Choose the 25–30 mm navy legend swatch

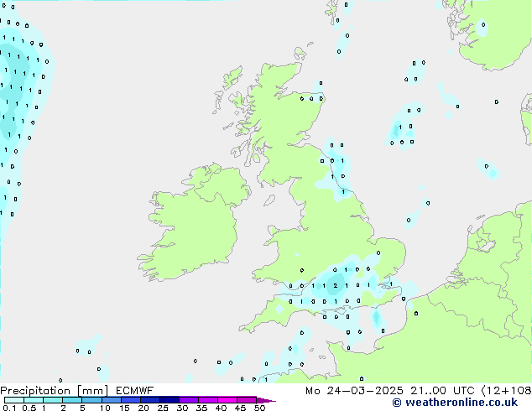pyautogui.click(x=169, y=400)
